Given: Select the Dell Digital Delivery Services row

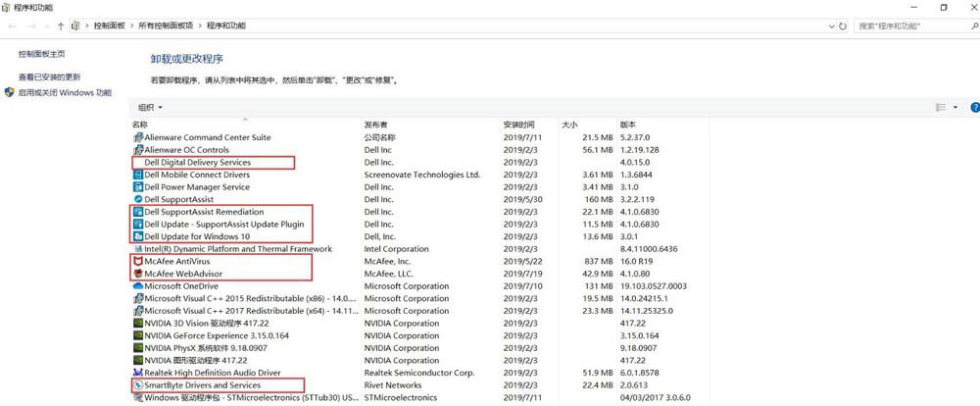Looking at the screenshot, I should tap(420, 163).
